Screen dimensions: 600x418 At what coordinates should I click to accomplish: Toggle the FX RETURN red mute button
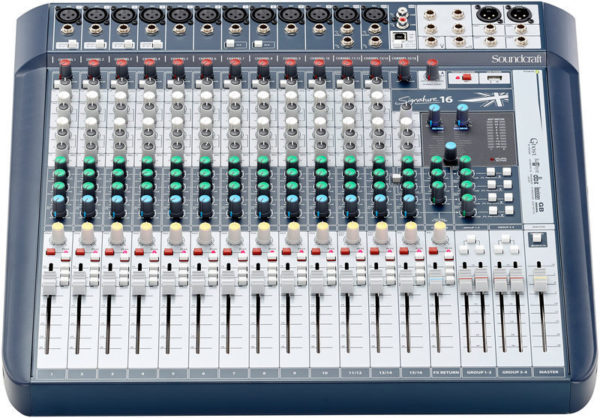(433, 251)
